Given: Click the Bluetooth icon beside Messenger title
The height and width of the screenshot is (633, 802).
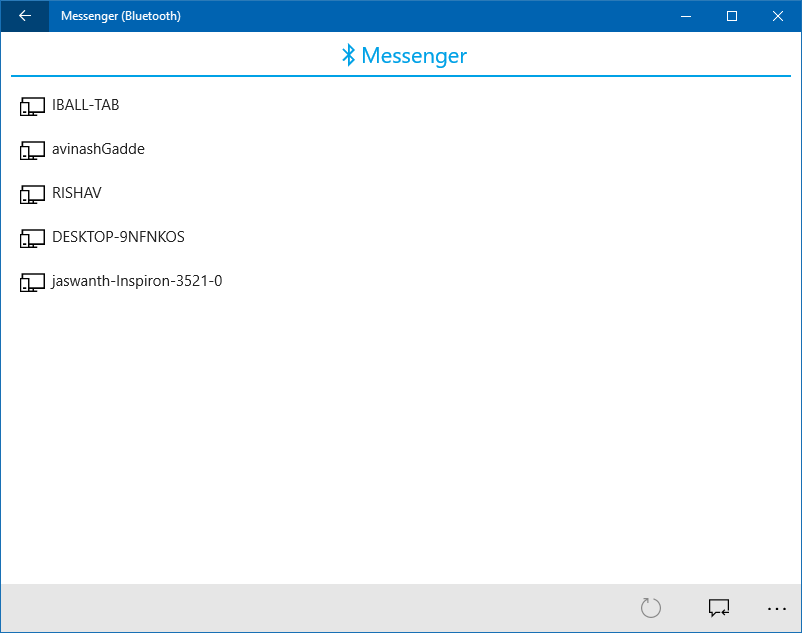Looking at the screenshot, I should click(x=349, y=55).
